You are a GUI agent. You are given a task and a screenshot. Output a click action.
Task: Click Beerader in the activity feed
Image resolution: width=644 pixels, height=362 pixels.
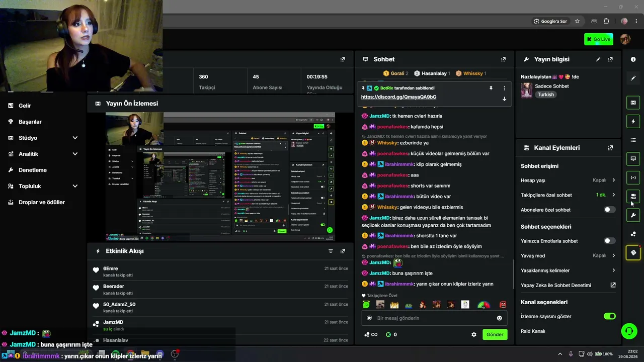(113, 287)
